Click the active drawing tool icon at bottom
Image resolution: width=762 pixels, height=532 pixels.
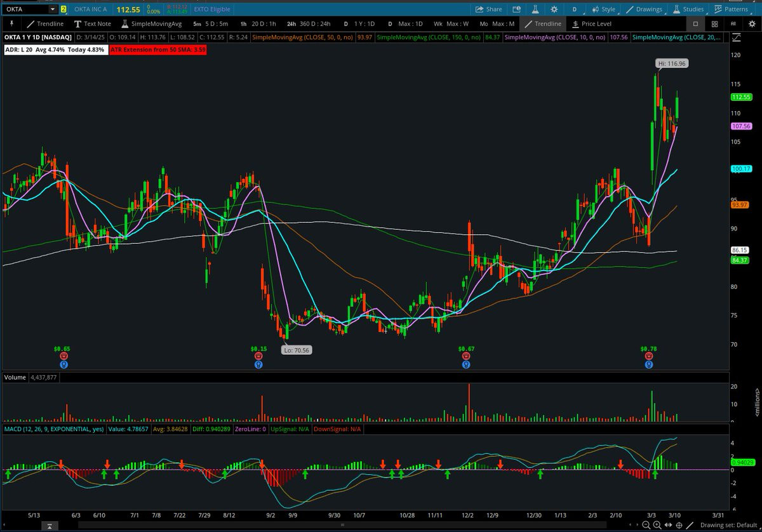[690, 525]
